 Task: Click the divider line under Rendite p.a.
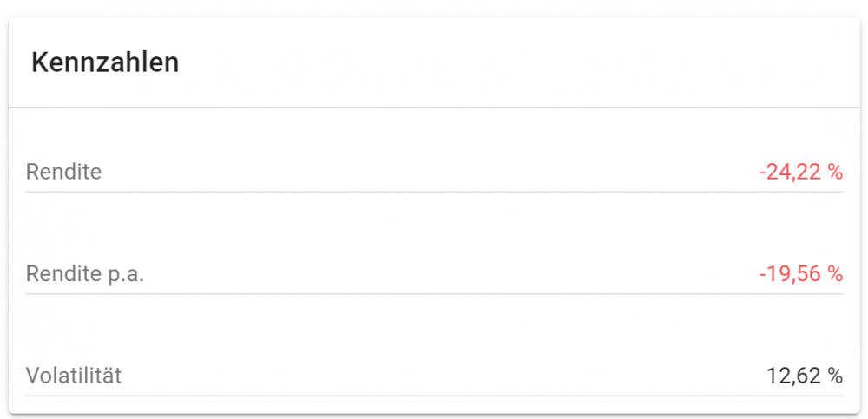tap(434, 294)
